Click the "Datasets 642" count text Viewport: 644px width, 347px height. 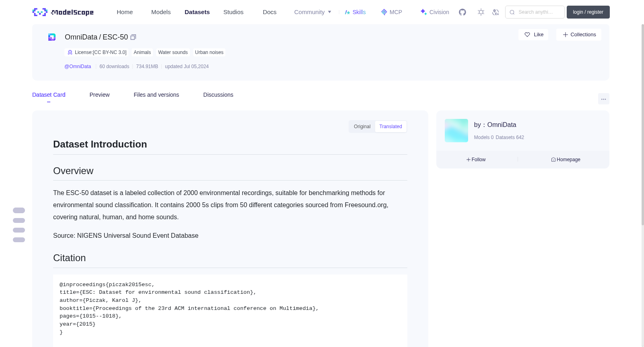pos(510,137)
